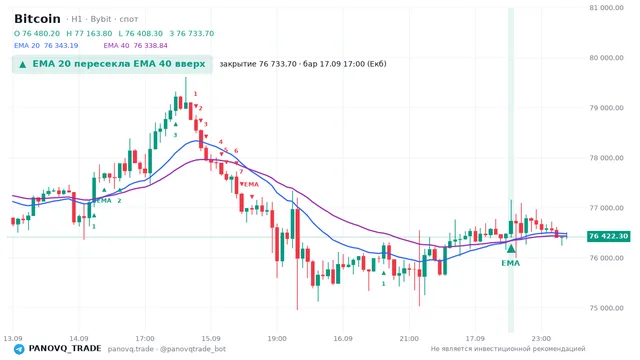Click the green triangle icon in the signal banner
The height and width of the screenshot is (360, 640).
(x=23, y=64)
